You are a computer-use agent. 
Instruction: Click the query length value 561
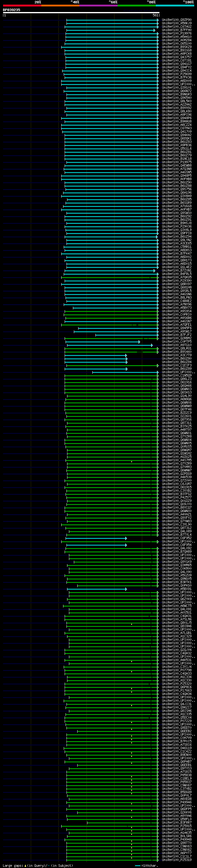155,15
